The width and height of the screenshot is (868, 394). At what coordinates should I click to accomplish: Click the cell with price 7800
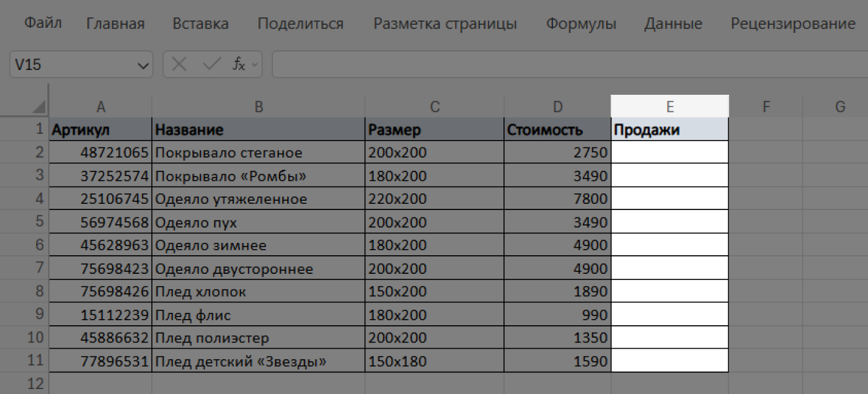557,198
